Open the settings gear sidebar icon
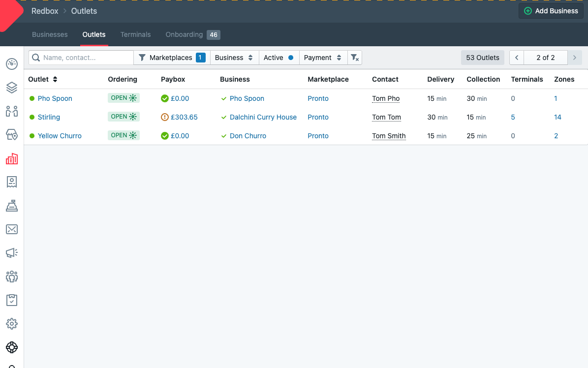Screen dimensions: 588x368 click(x=12, y=324)
